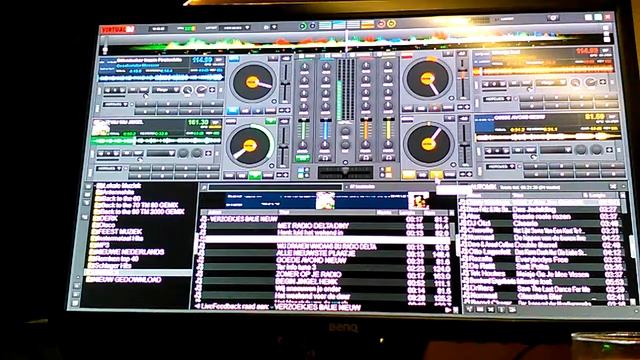Viewport: 640px width, 360px height.
Task: Open deck 4's effect selection dropdown
Action: click(555, 150)
